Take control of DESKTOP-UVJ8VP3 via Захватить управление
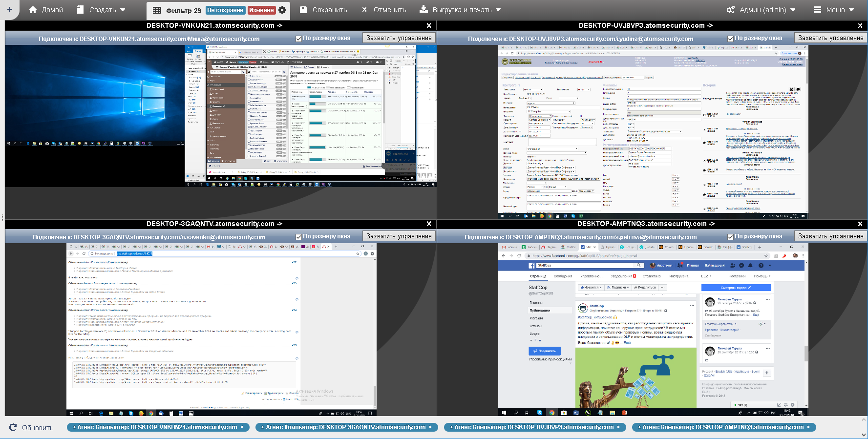The image size is (868, 439). coord(830,38)
